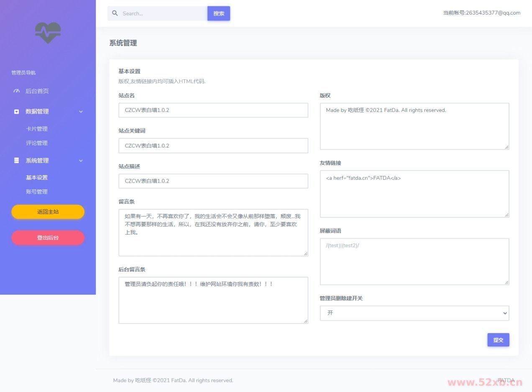Viewport: 532px width, 392px height.
Task: Click the 版权 textarea resize handle
Action: coord(506,147)
